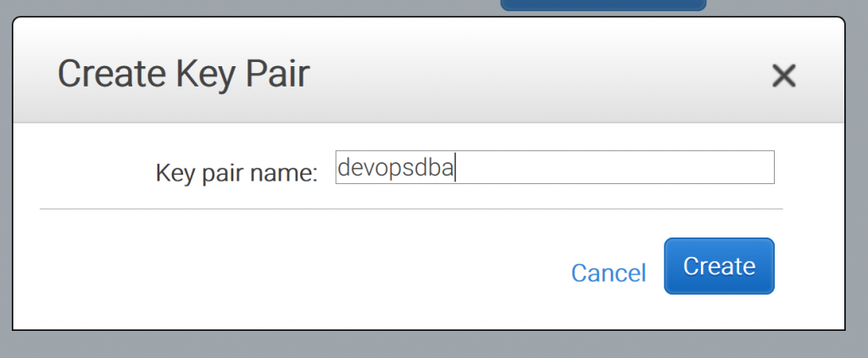Click the horizontal separator under name field
This screenshot has width=868, height=358.
coord(411,209)
